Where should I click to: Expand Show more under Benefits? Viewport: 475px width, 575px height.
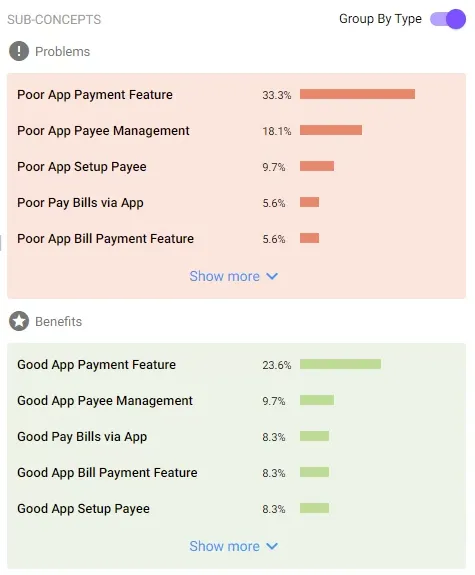coord(233,546)
